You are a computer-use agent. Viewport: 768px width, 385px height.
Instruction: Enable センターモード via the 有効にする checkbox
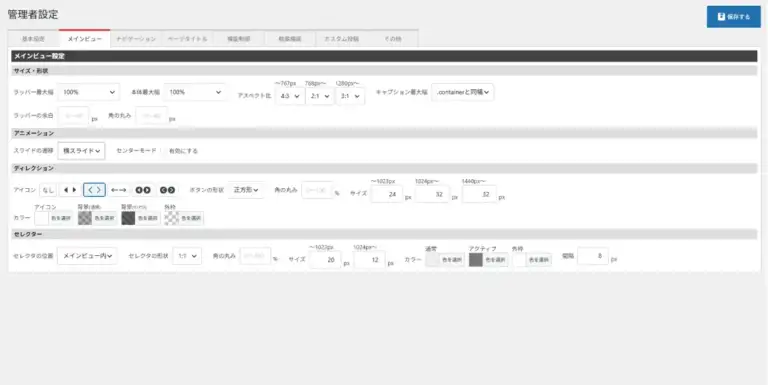click(165, 151)
